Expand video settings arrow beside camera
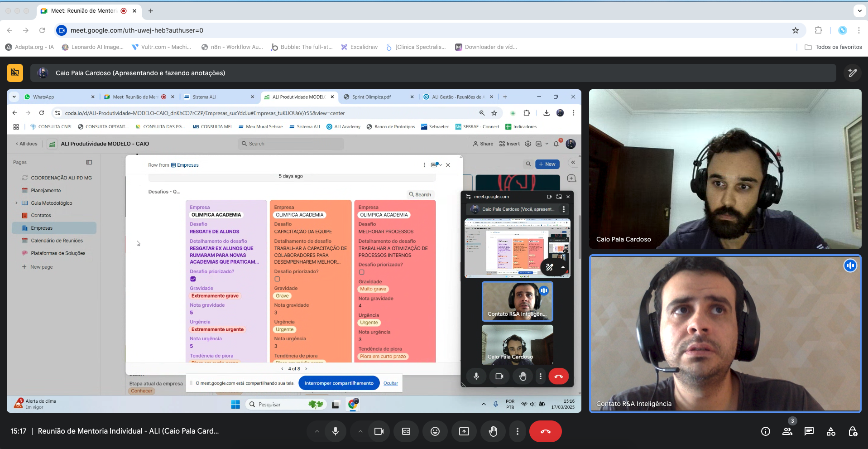The width and height of the screenshot is (868, 449). pos(360,431)
